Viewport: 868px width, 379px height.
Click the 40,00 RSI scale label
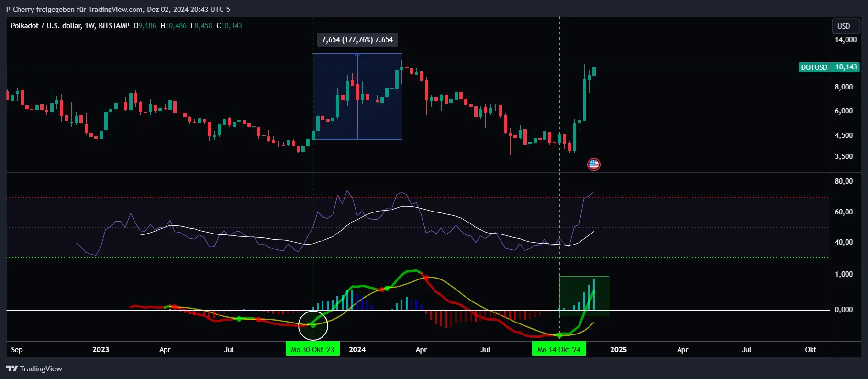click(844, 242)
